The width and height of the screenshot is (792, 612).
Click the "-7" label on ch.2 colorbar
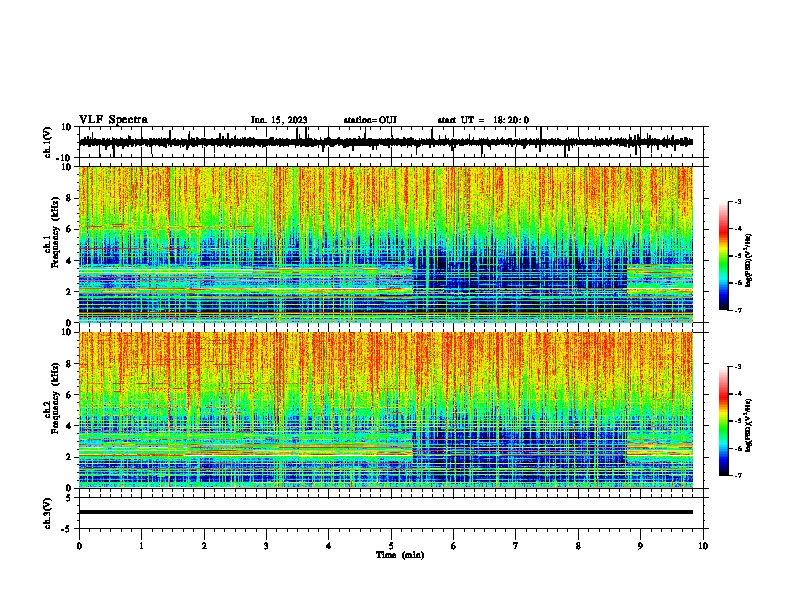coord(738,476)
